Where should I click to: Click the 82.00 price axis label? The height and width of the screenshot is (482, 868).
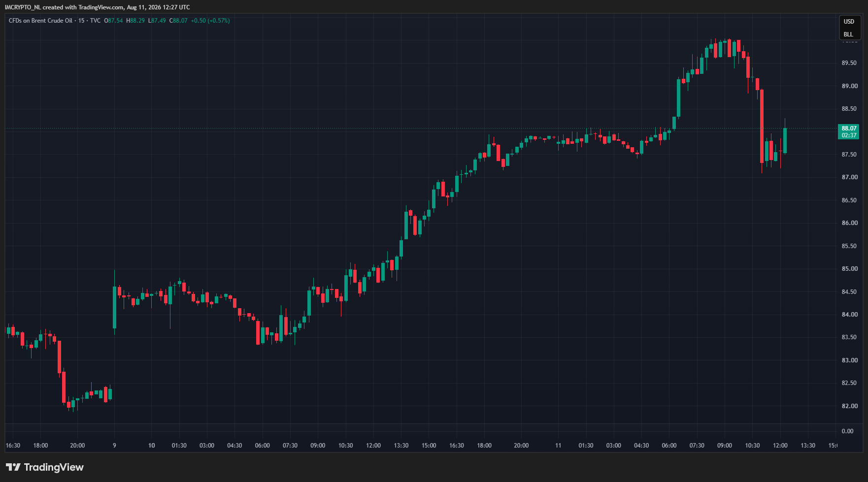(849, 406)
